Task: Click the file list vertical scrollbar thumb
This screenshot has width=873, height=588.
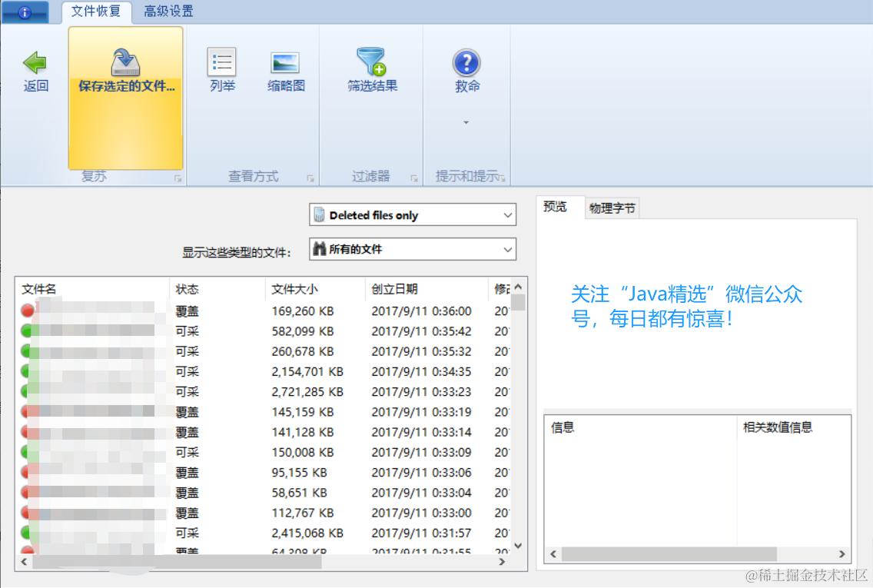Action: (x=518, y=302)
